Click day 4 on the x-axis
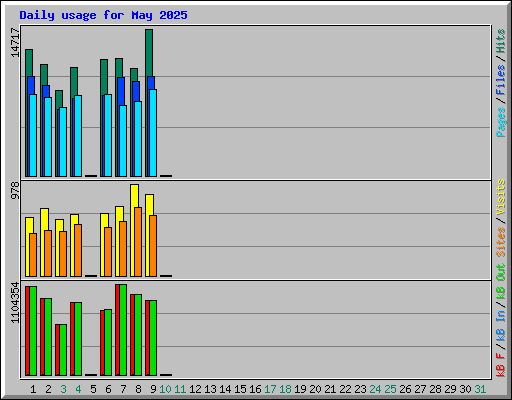 (78, 389)
